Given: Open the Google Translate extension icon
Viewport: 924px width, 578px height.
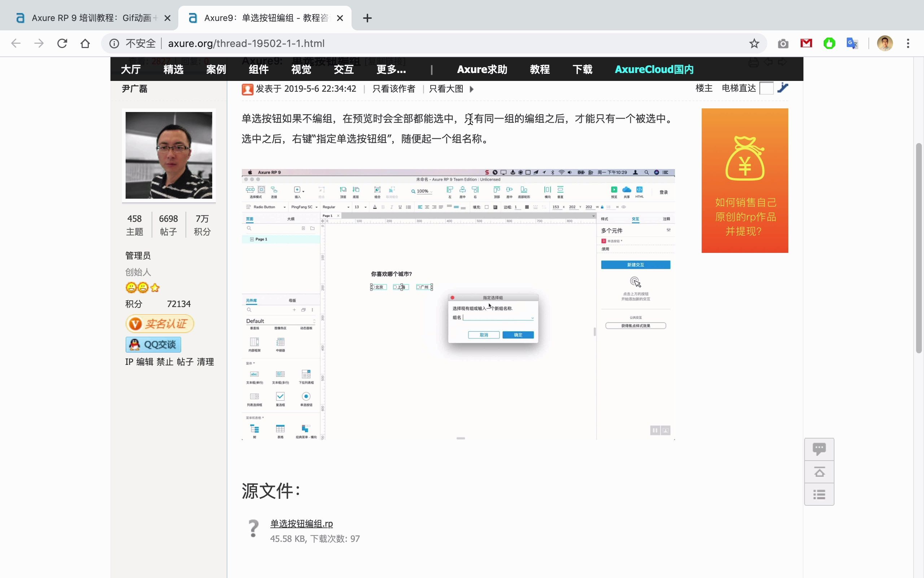Looking at the screenshot, I should [852, 43].
